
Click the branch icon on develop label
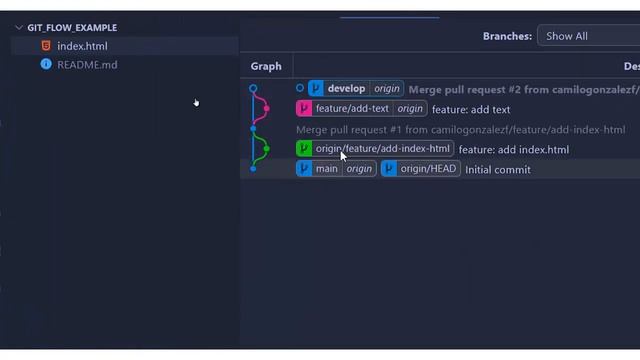(x=316, y=89)
